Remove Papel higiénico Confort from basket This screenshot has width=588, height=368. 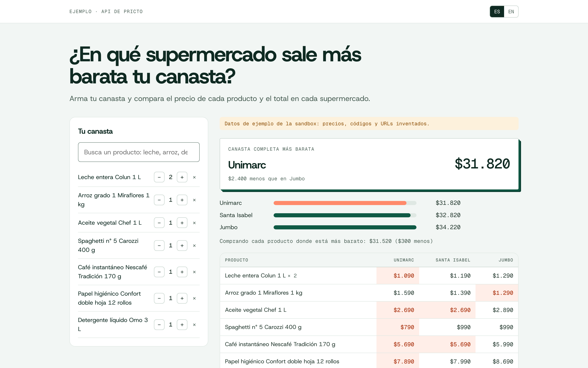coord(194,298)
